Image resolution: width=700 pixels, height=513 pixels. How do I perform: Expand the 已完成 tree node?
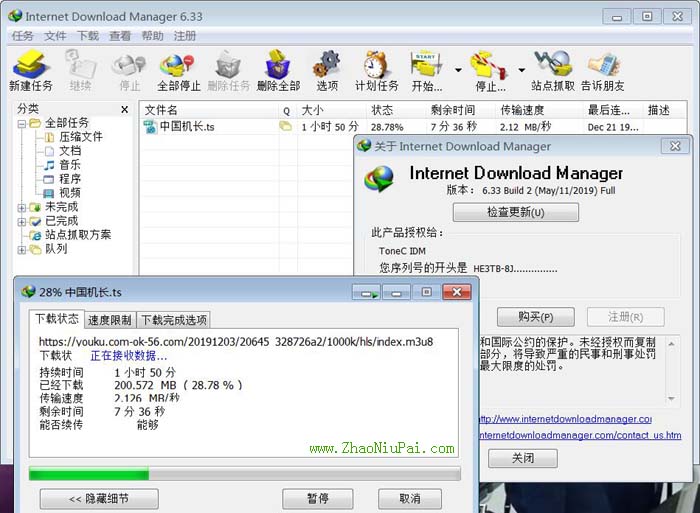tap(21, 222)
